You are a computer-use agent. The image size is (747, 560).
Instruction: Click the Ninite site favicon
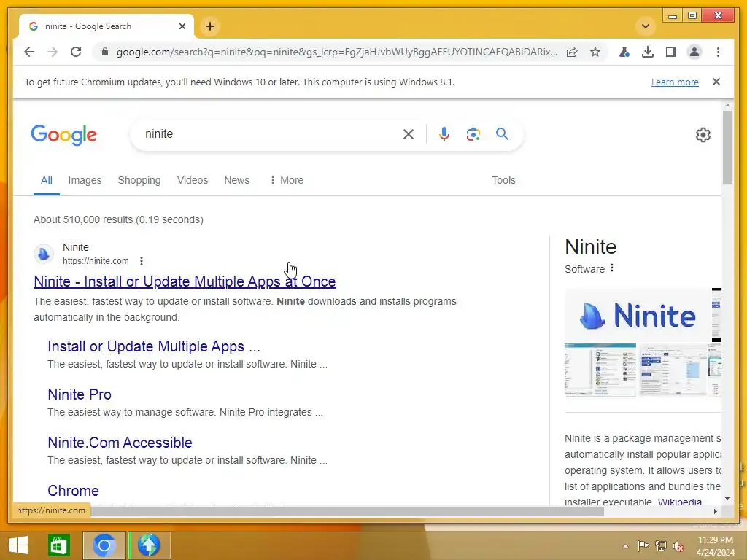44,254
